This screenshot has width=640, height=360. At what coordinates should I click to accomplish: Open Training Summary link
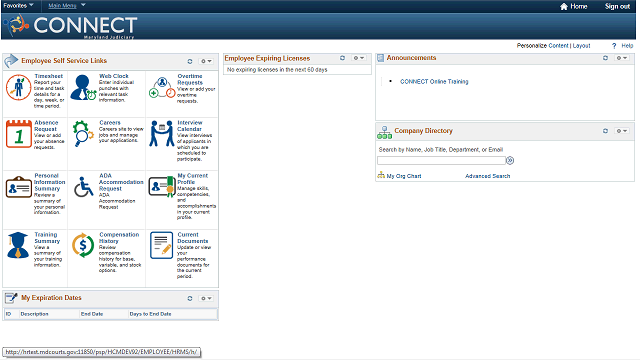pos(47,238)
